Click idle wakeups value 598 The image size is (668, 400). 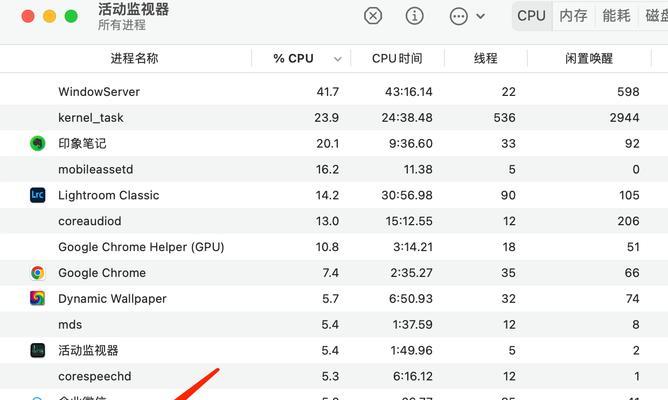628,92
